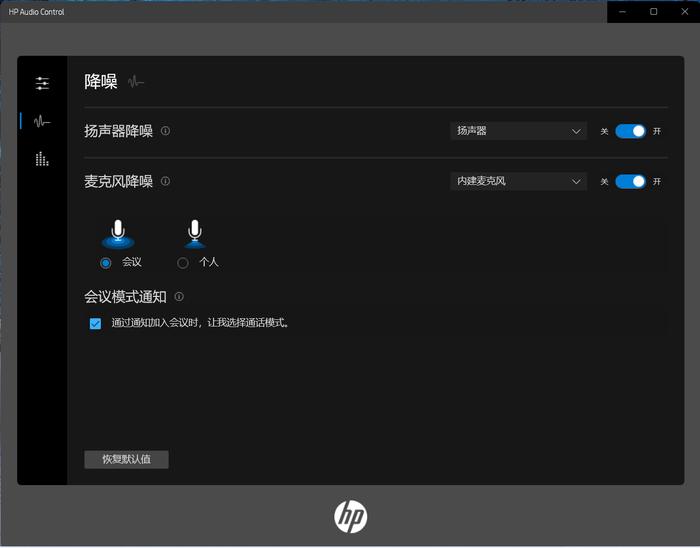Click the 扬声器降噪 label
The height and width of the screenshot is (548, 700).
119,131
